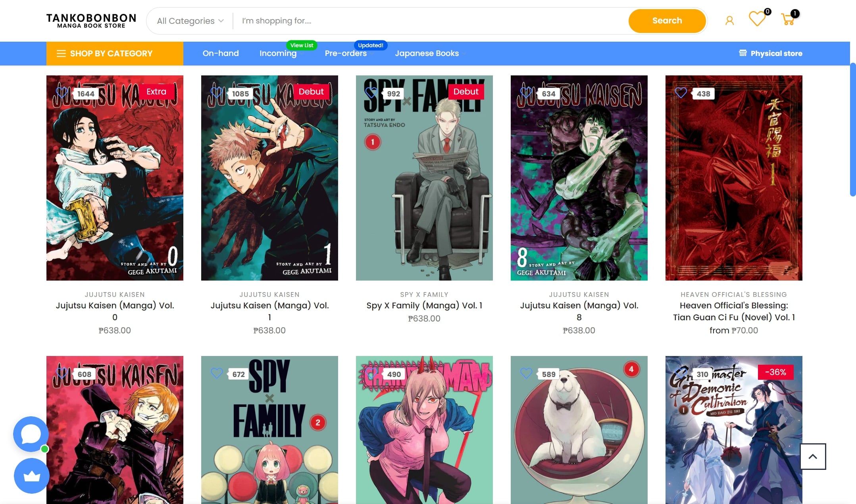Expand the Incoming menu
Screen dimensions: 856x504
coord(278,53)
